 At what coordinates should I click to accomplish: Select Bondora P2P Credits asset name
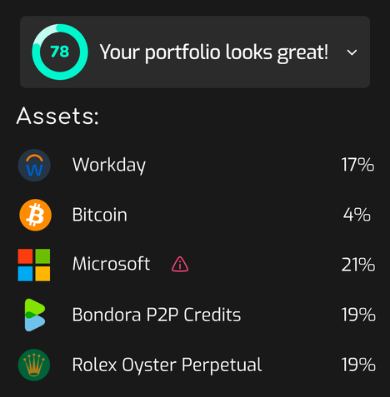tap(156, 315)
